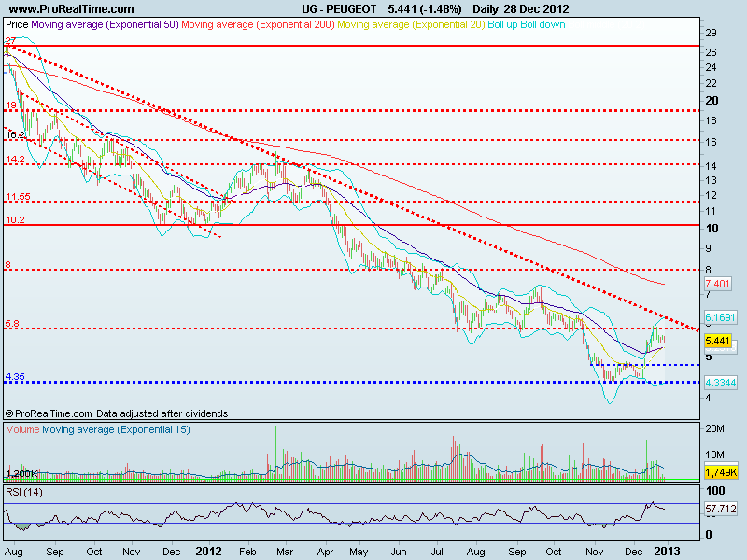The width and height of the screenshot is (747, 560).
Task: Click the 2012 year label on time axis
Action: click(x=208, y=552)
